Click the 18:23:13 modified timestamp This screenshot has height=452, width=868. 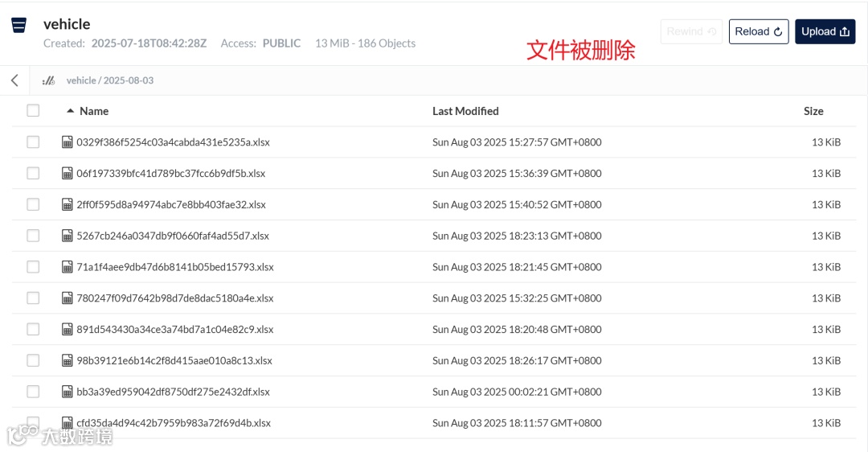[x=517, y=236]
